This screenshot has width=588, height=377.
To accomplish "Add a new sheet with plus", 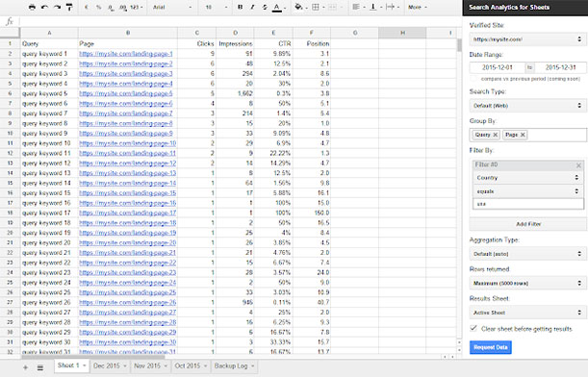I will click(25, 367).
